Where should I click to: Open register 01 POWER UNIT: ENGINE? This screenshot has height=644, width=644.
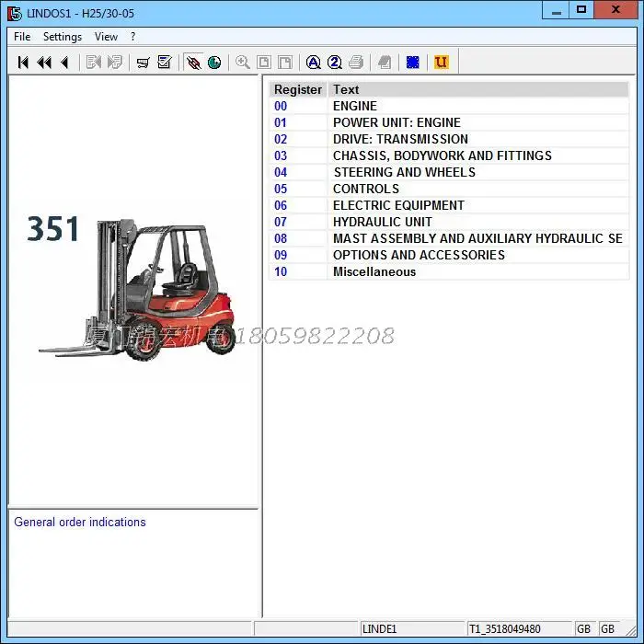click(x=449, y=122)
